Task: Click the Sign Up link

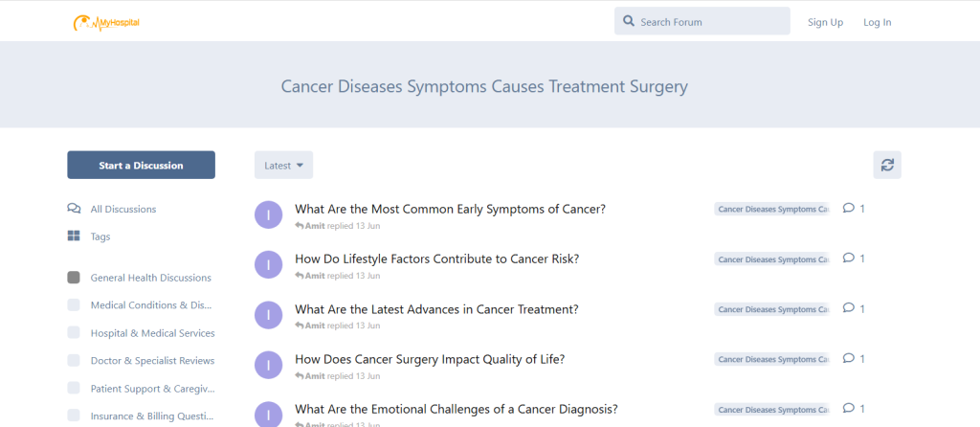Action: click(825, 22)
